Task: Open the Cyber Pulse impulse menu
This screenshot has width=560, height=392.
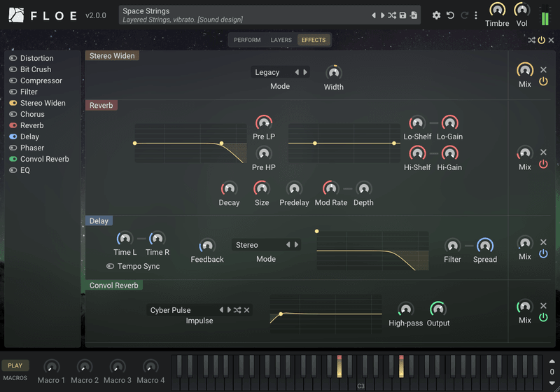Action: 182,310
